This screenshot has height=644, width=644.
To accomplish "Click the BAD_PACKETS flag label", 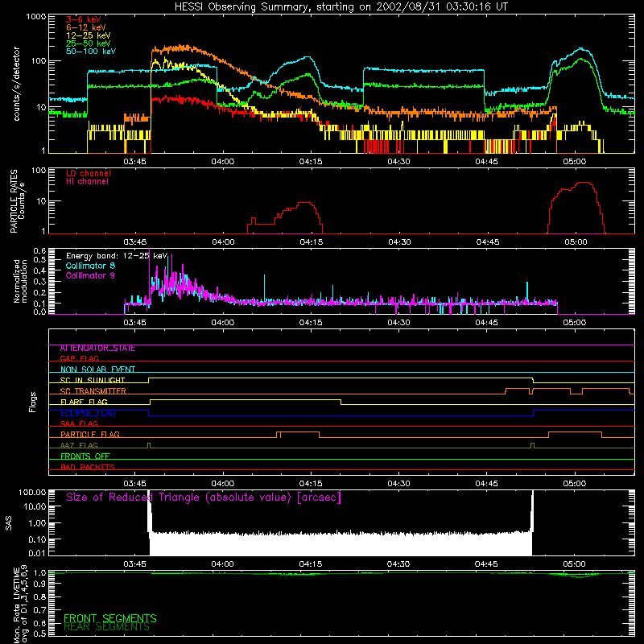I will click(88, 467).
